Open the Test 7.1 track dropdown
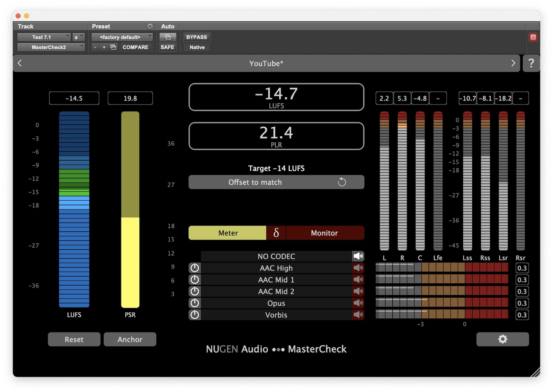Screen dimensions: 553x392 44,37
